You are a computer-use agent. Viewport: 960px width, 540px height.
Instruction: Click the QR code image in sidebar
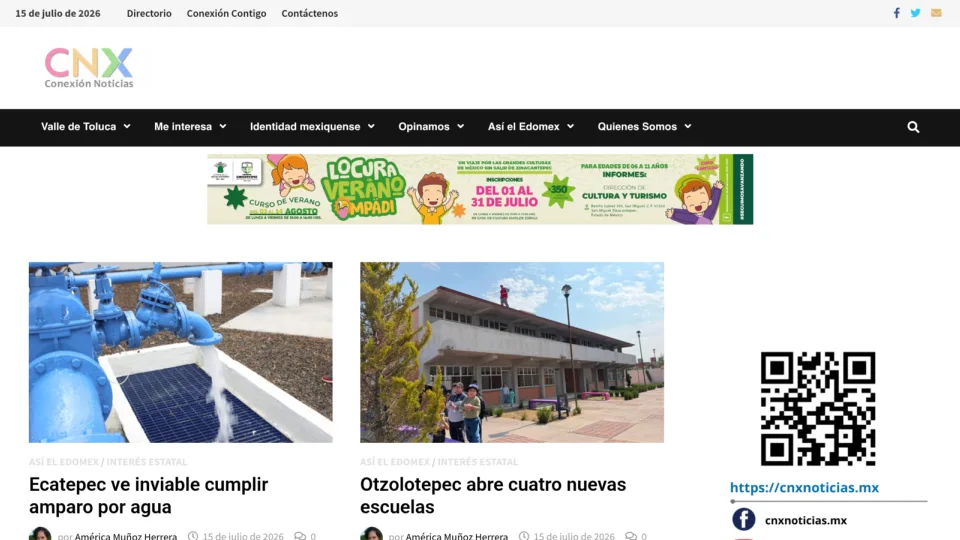click(x=818, y=408)
